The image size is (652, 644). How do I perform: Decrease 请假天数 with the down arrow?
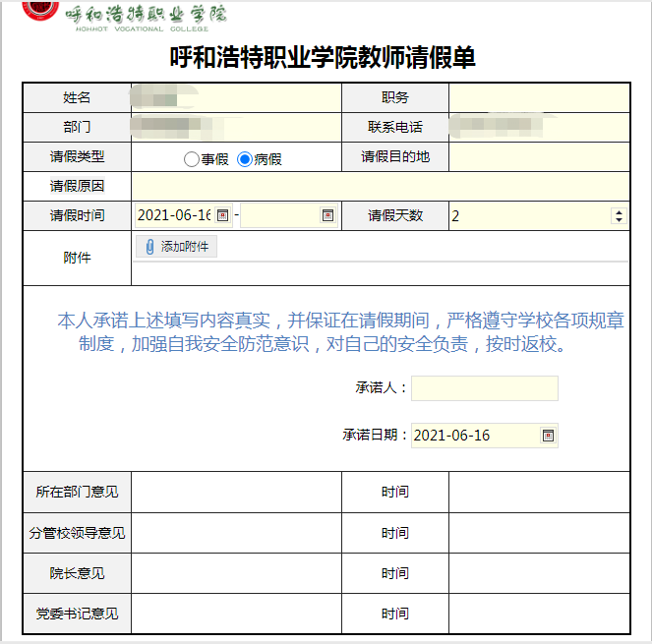619,219
